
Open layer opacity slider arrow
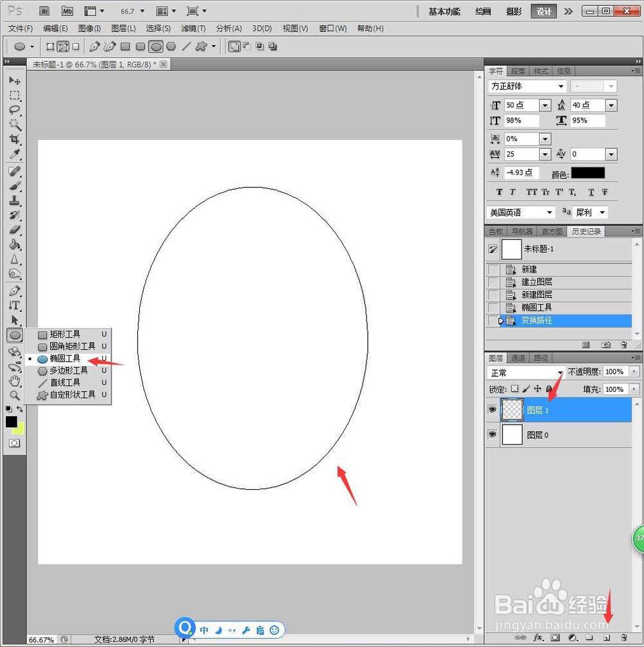coord(634,371)
